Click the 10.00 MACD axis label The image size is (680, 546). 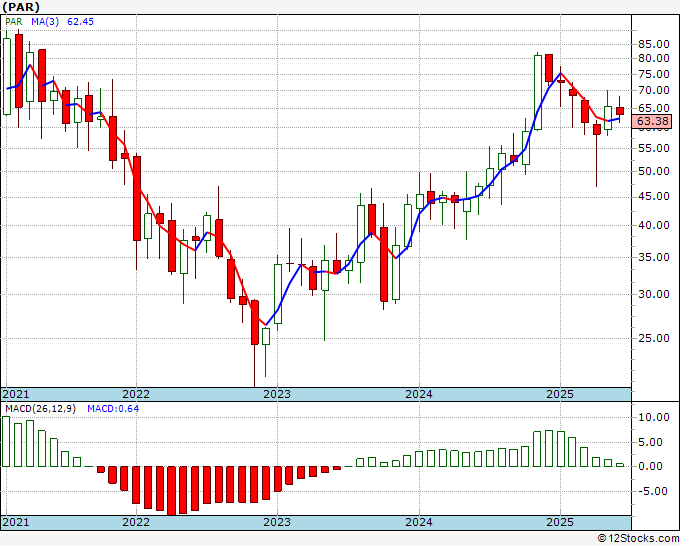(x=654, y=417)
